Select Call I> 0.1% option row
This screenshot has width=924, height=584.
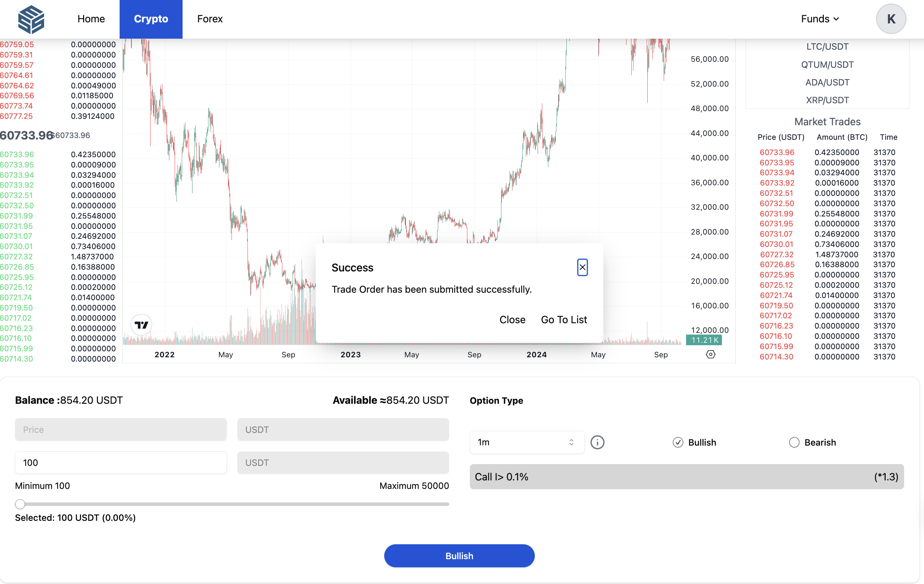coord(686,476)
